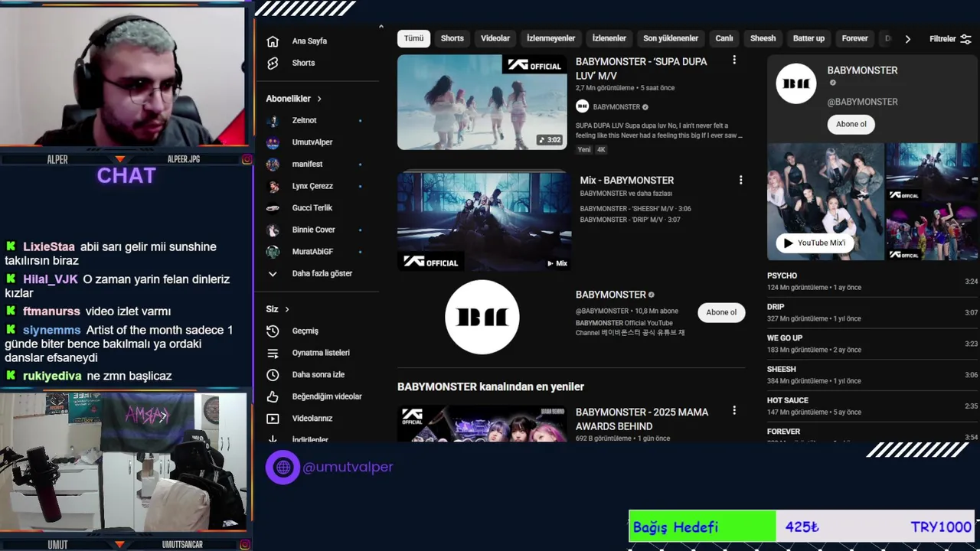The image size is (980, 551).
Task: Open İndirilenler in the sidebar
Action: coord(310,440)
